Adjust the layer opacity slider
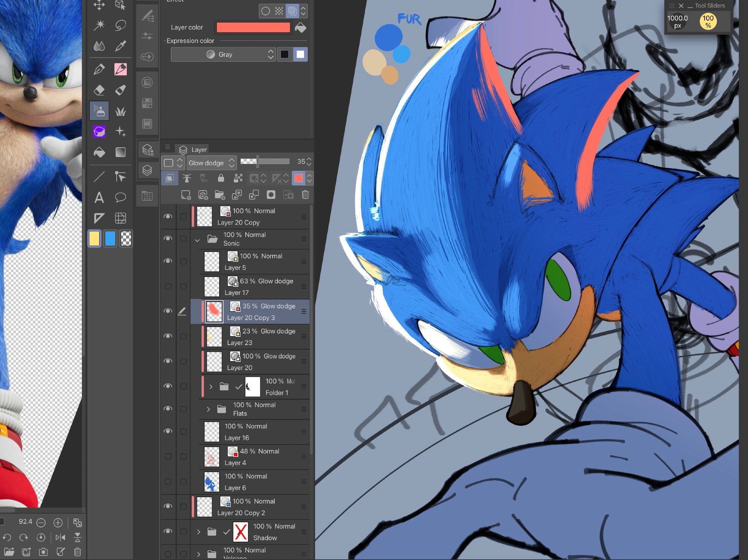748x560 pixels. (265, 161)
